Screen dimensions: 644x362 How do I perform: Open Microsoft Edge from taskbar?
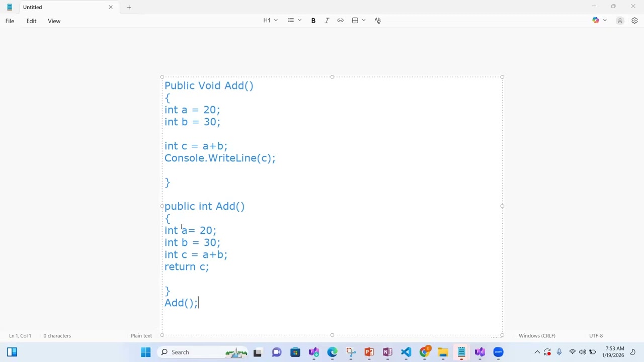[x=333, y=352]
